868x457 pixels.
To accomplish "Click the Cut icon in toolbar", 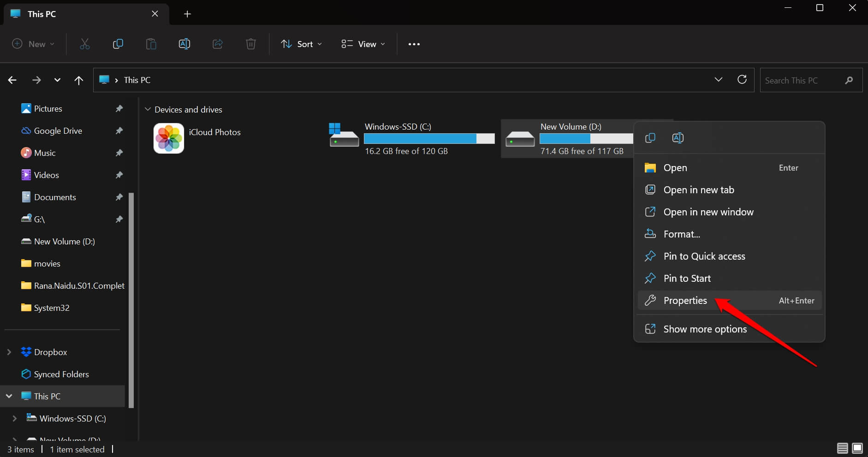I will click(84, 44).
